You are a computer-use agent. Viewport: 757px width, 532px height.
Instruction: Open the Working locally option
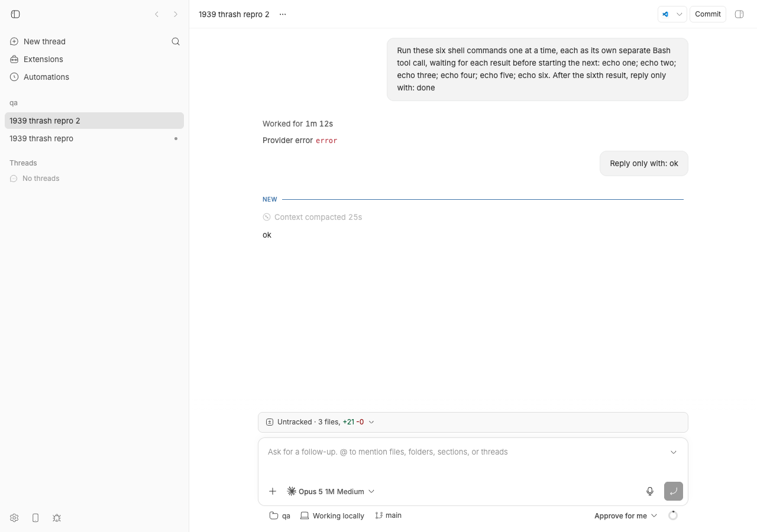pyautogui.click(x=332, y=515)
